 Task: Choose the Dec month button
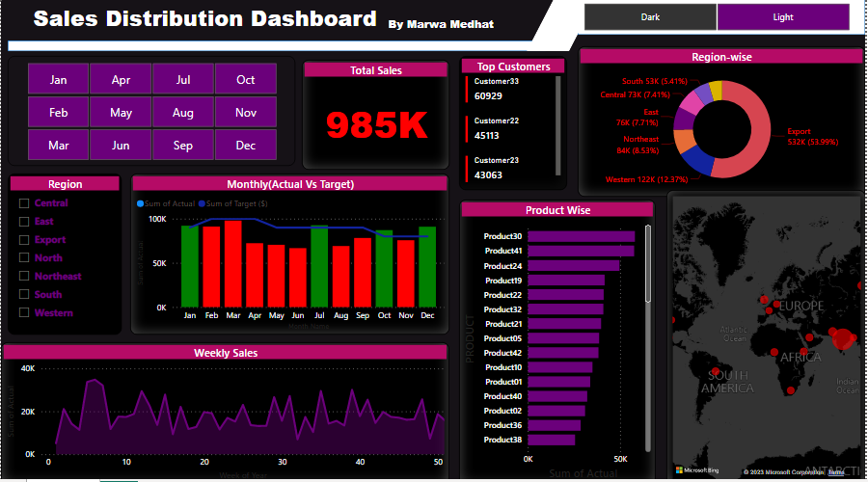point(246,146)
